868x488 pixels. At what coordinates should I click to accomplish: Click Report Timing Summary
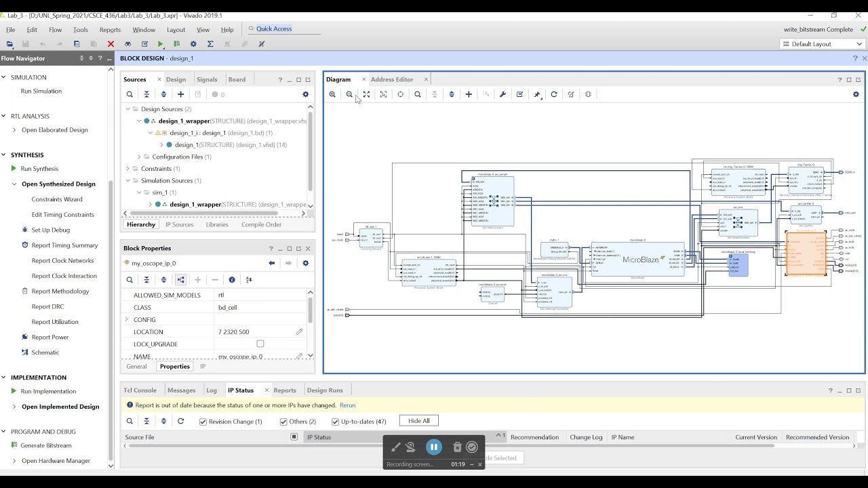(64, 245)
